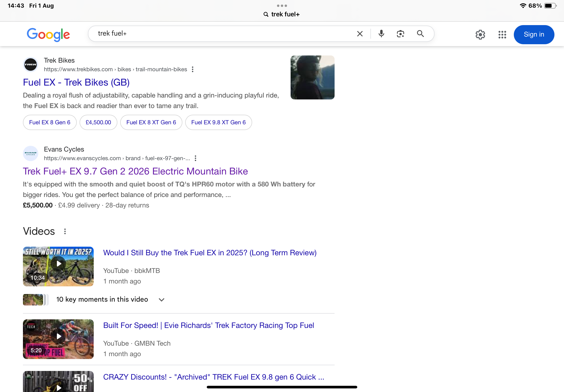Play the GMBN Tech Top Fuel video
The width and height of the screenshot is (564, 392).
58,339
